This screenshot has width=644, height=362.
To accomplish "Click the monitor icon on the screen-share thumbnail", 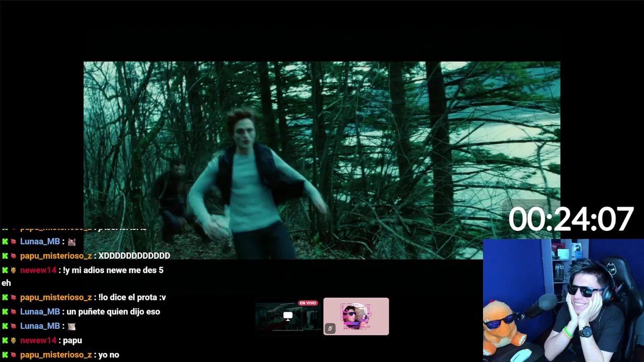I will tap(288, 316).
